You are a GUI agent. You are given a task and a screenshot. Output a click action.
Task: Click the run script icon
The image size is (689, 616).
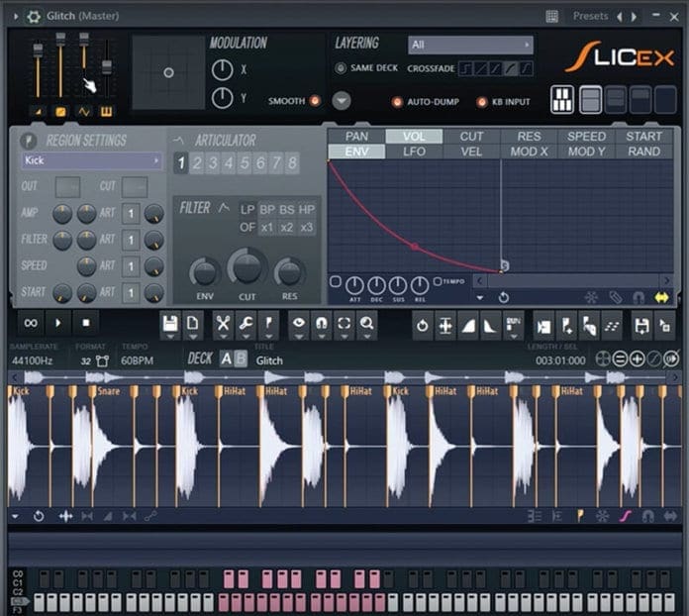point(513,326)
